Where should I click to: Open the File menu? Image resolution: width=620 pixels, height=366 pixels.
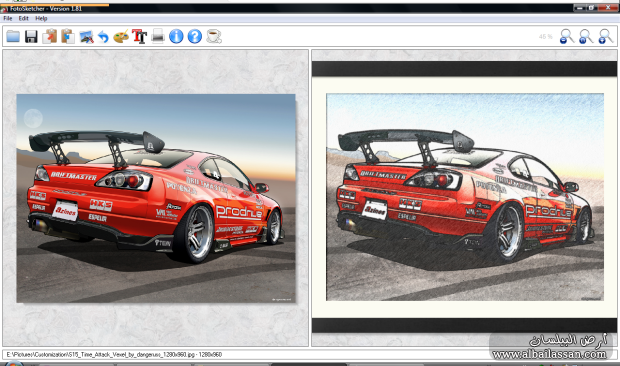pos(8,18)
